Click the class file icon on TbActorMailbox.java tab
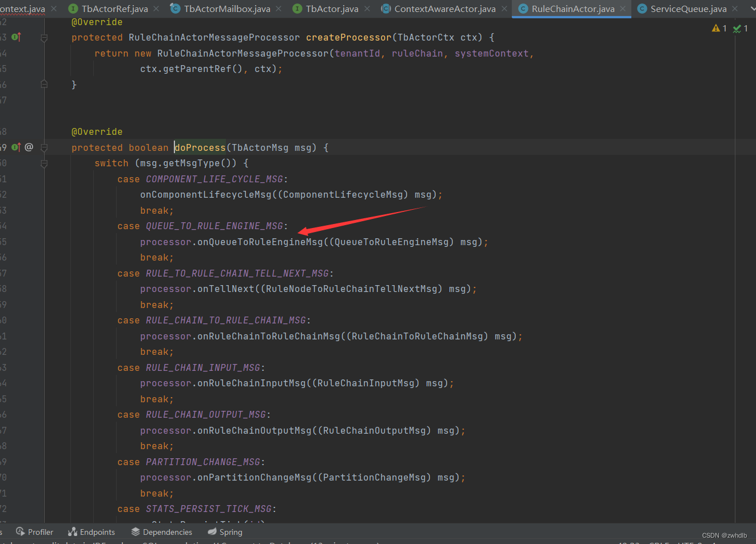Screen dimensions: 756x544 coord(175,9)
